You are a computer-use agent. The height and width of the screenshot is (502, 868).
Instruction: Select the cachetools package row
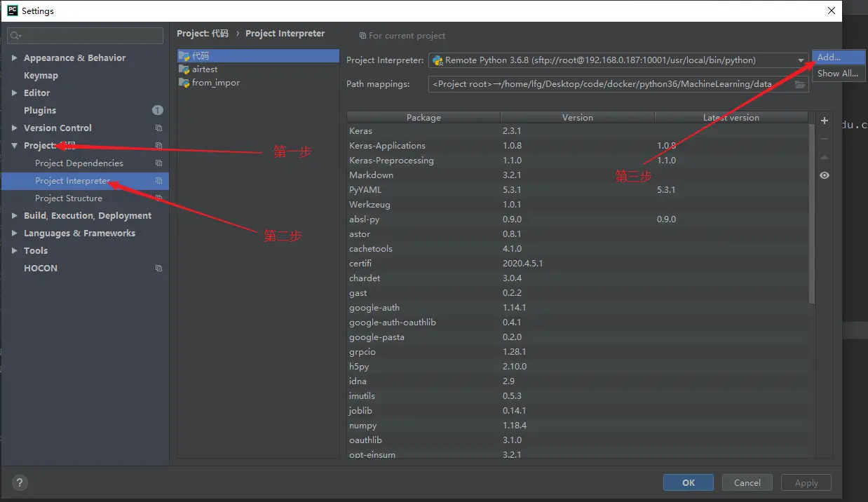[578, 249]
